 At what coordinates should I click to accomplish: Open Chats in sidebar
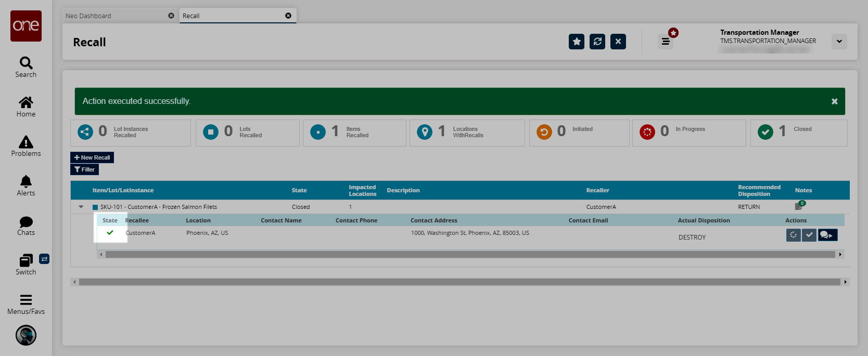pyautogui.click(x=26, y=226)
